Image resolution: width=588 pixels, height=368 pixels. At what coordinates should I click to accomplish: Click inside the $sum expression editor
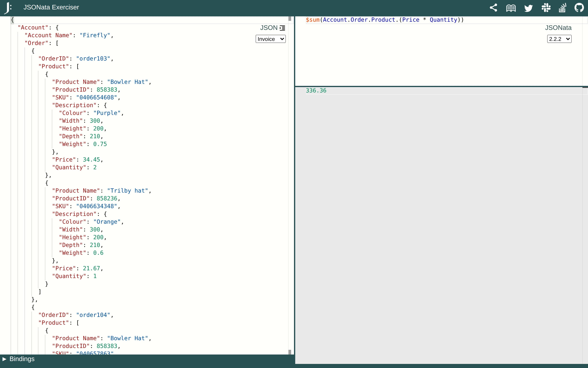point(439,51)
